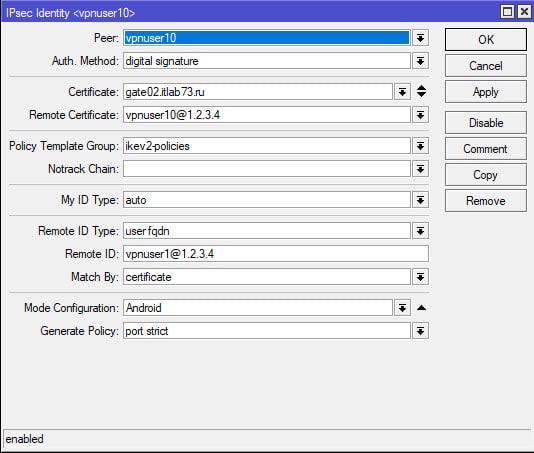Collapse Mode Configuration with the up triangle
534x453 pixels.
coord(421,308)
